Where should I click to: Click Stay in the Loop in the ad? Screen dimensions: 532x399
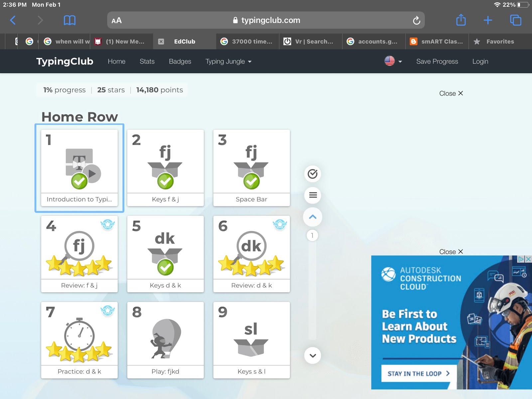[x=418, y=373]
